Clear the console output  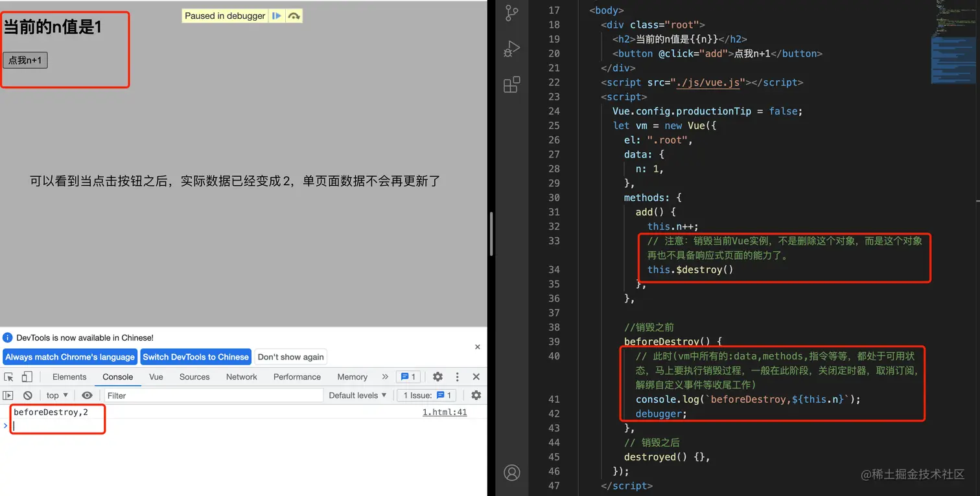[28, 396]
